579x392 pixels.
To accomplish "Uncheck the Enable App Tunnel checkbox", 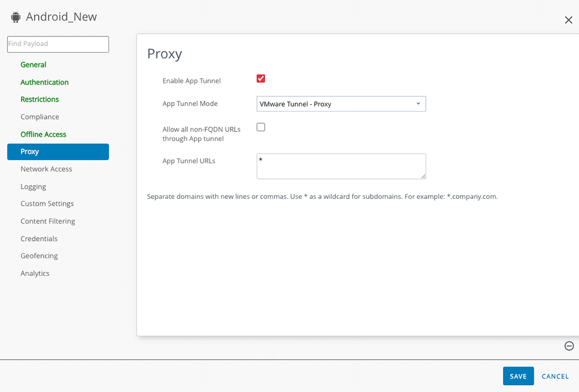I will [261, 78].
